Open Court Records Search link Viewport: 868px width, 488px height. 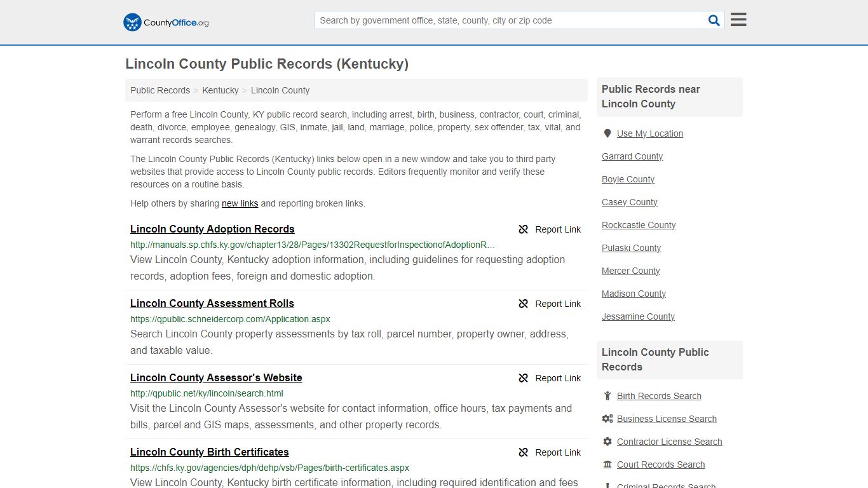coord(661,464)
